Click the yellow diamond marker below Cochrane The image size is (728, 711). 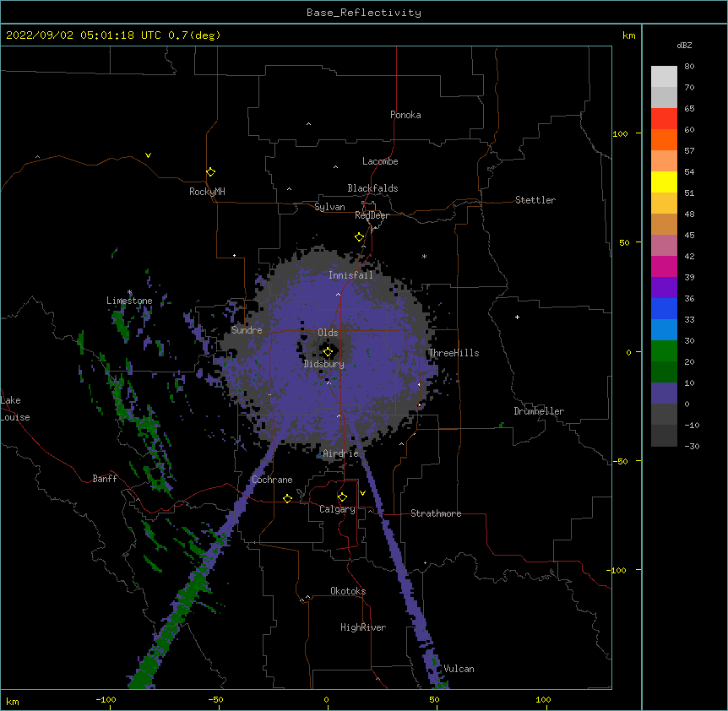click(287, 499)
